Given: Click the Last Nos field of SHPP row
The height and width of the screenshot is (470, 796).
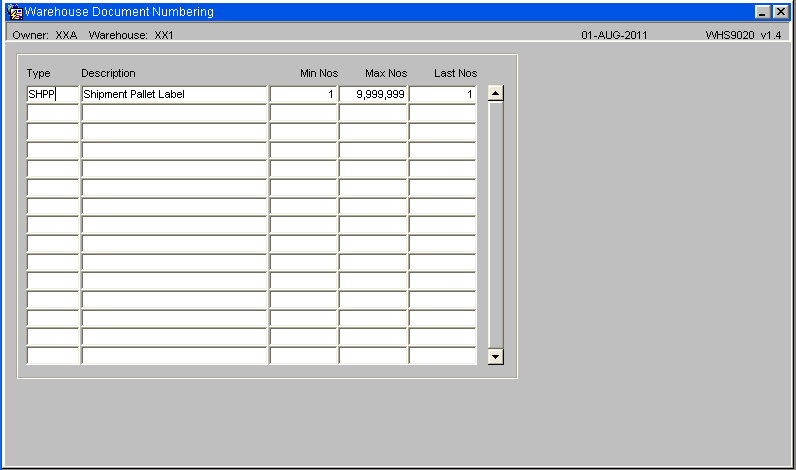Looking at the screenshot, I should pos(443,94).
